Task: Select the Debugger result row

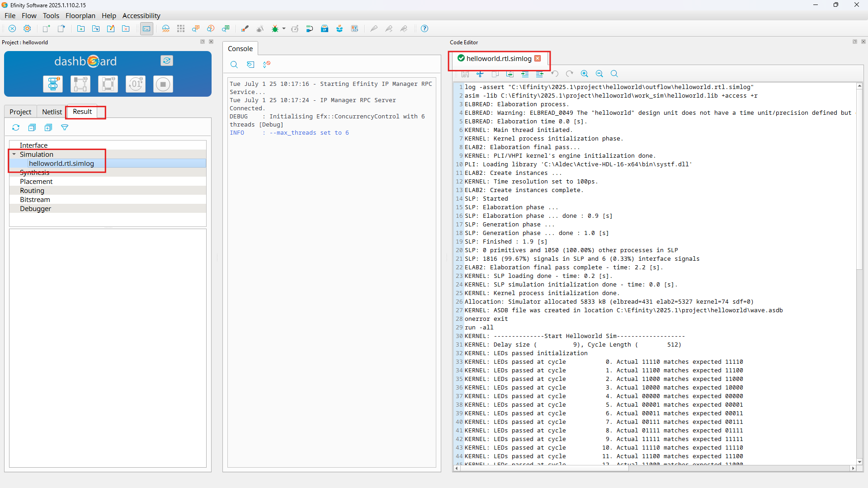Action: pyautogui.click(x=108, y=209)
